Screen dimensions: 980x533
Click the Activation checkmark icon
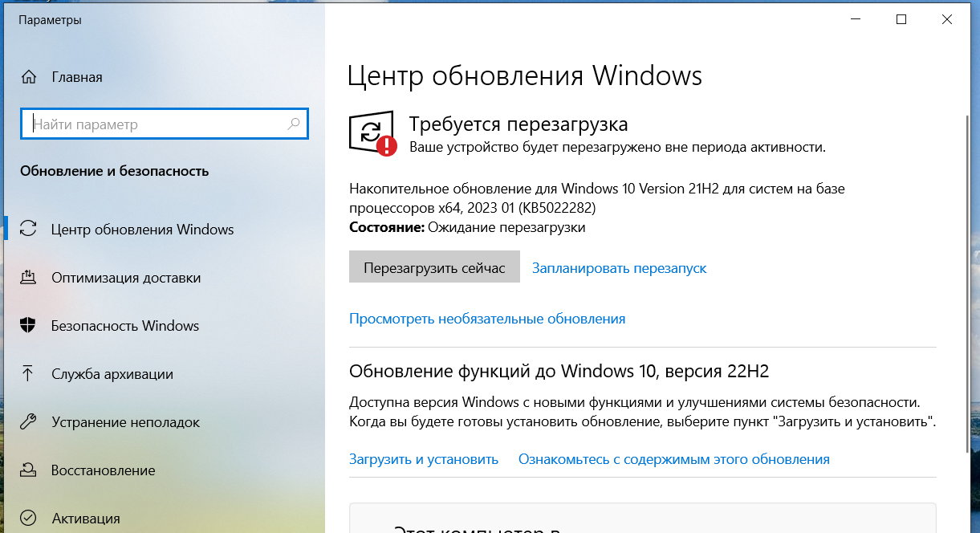coord(28,519)
